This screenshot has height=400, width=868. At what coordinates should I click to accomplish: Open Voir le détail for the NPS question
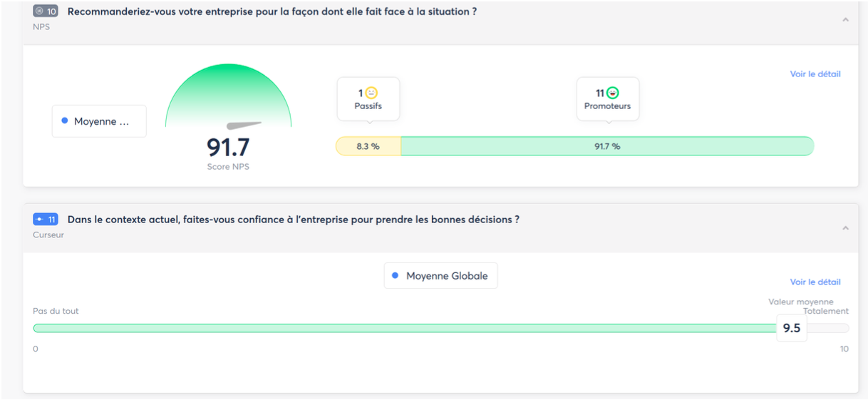(x=815, y=74)
